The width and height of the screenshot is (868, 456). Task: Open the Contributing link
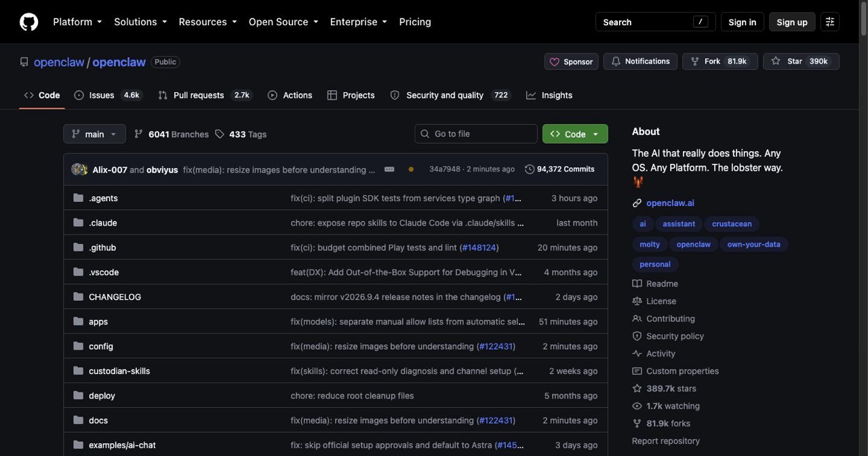663,318
